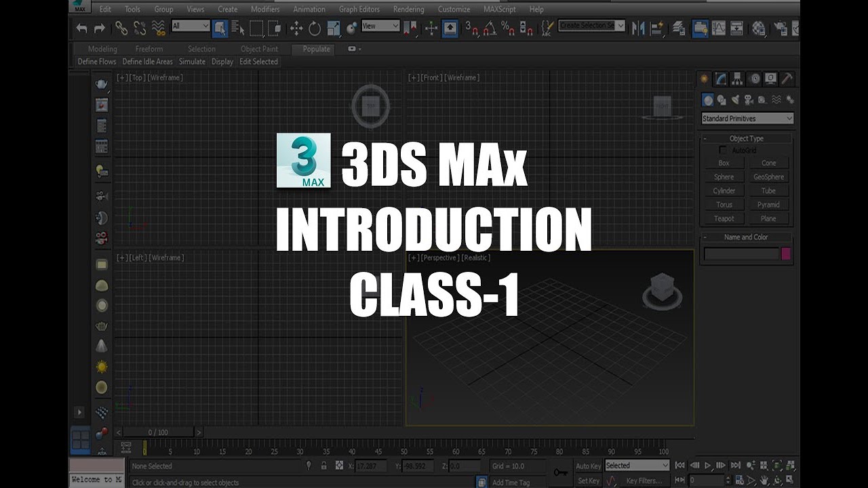Choose the Select and Move tool

[296, 28]
